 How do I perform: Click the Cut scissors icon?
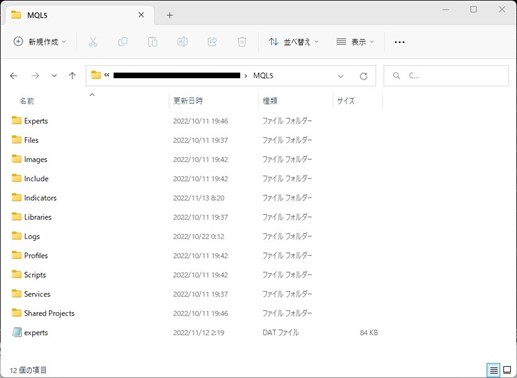tap(93, 42)
